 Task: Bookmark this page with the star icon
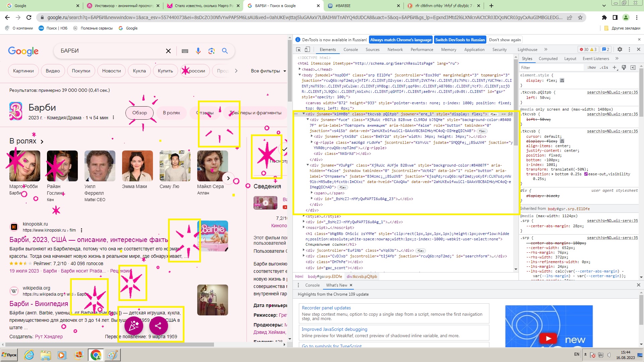pyautogui.click(x=580, y=17)
